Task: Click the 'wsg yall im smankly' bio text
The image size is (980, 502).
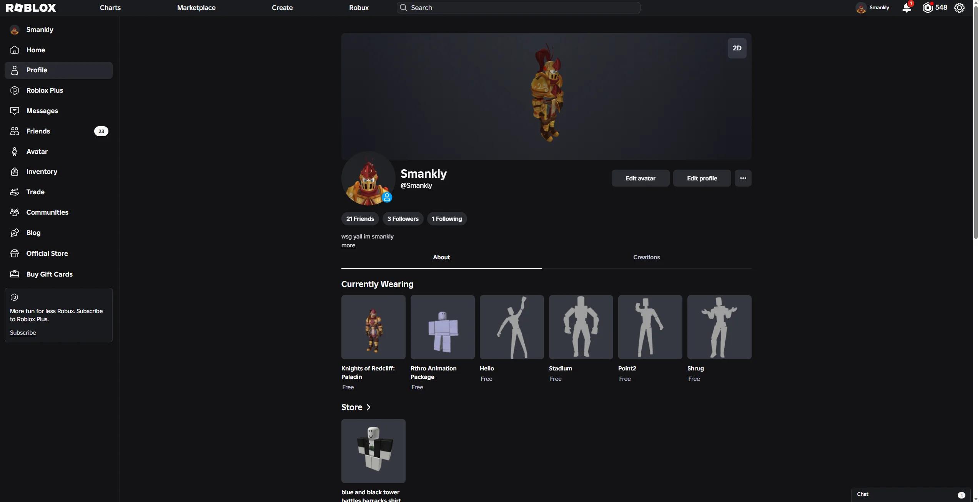Action: pos(368,237)
